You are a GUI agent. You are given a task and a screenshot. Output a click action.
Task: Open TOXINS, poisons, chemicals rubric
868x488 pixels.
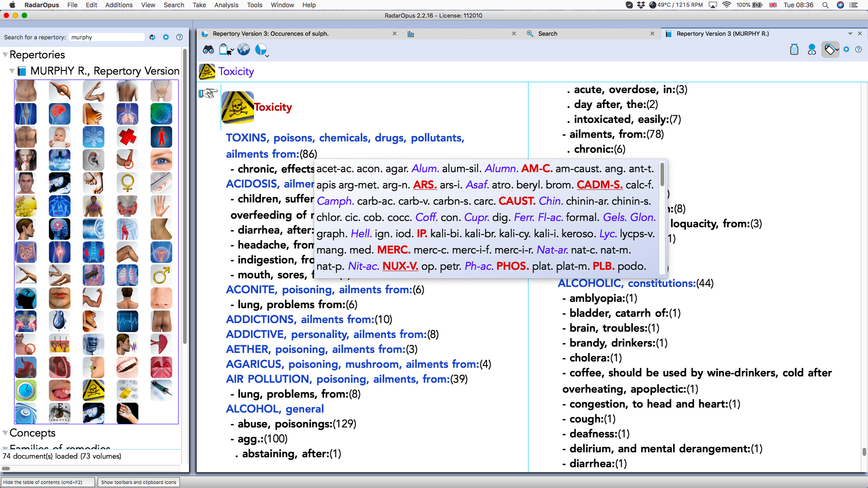(345, 145)
